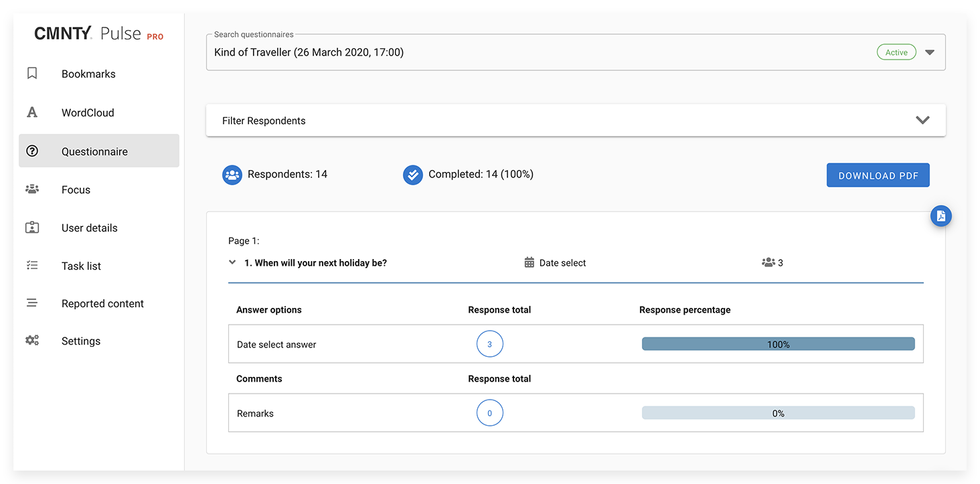The width and height of the screenshot is (980, 484).
Task: Click the Settings gears icon
Action: pos(32,341)
